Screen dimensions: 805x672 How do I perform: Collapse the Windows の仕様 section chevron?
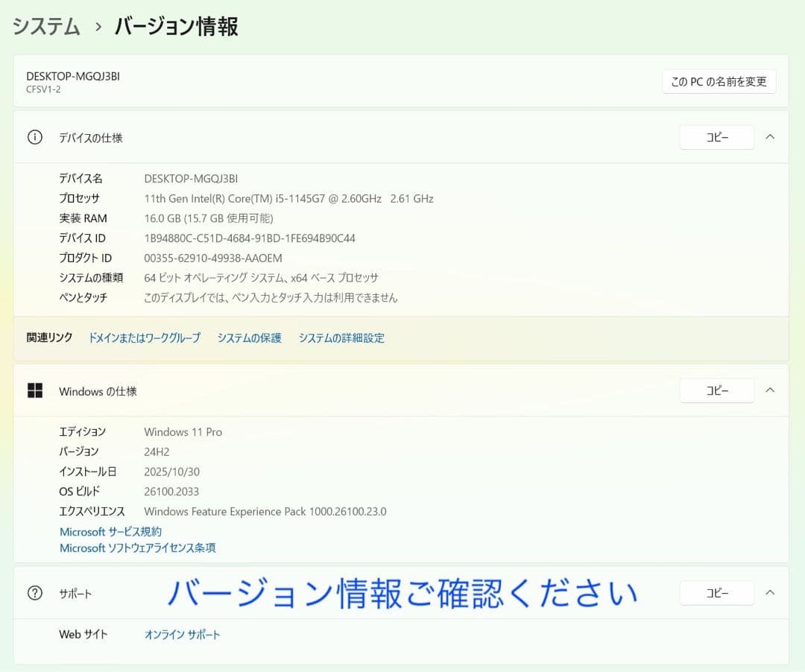pyautogui.click(x=770, y=390)
